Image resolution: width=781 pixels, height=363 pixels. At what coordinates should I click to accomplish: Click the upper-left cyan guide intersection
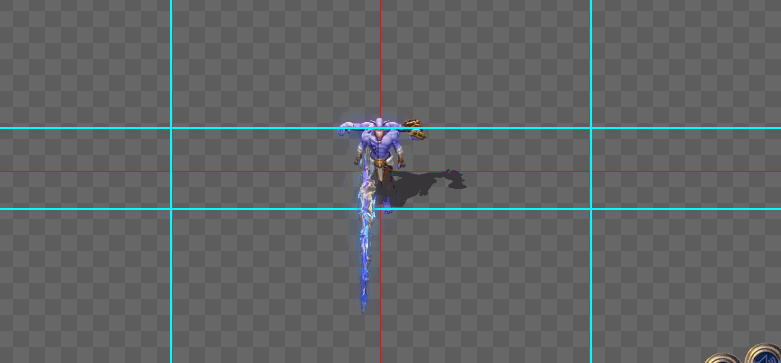171,128
